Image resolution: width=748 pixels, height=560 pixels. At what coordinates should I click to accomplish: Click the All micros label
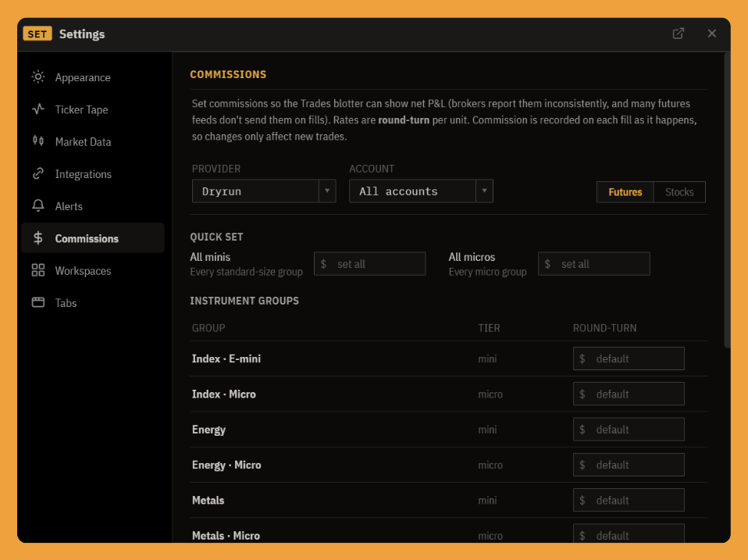pyautogui.click(x=472, y=257)
